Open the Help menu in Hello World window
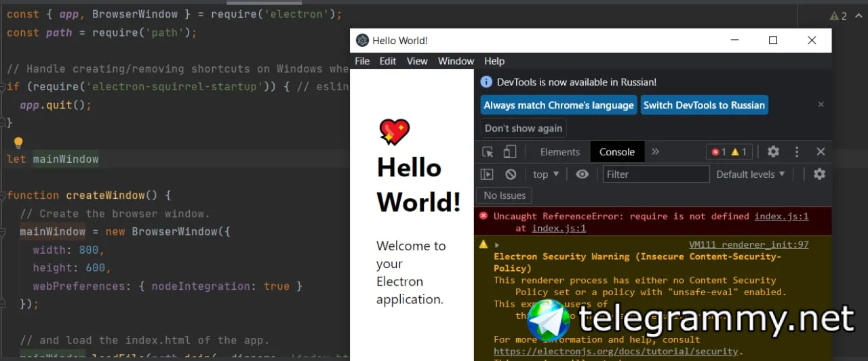Image resolution: width=868 pixels, height=361 pixels. (x=494, y=61)
